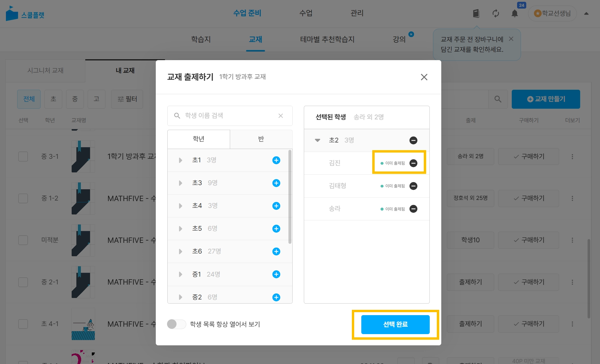
Task: Add all 초1 students with plus icon
Action: (x=276, y=160)
